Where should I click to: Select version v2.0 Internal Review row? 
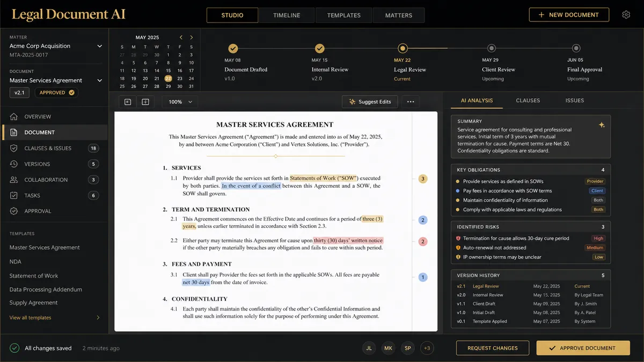point(531,295)
